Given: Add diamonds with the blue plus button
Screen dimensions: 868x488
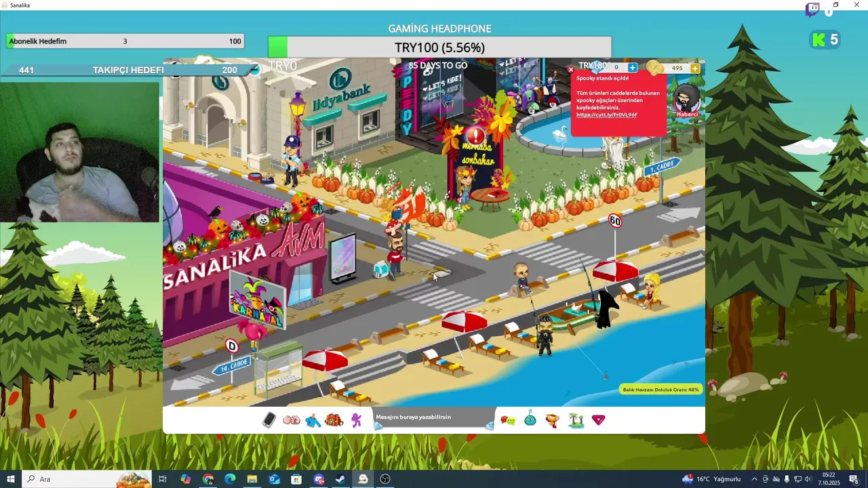Looking at the screenshot, I should pyautogui.click(x=632, y=68).
